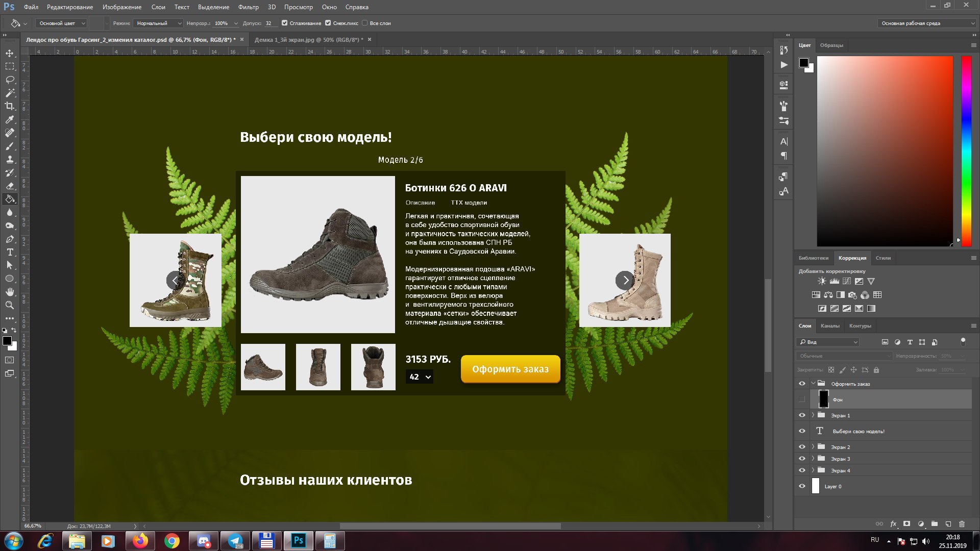Switch to the Образцы tab
The height and width of the screenshot is (551, 980).
click(831, 45)
